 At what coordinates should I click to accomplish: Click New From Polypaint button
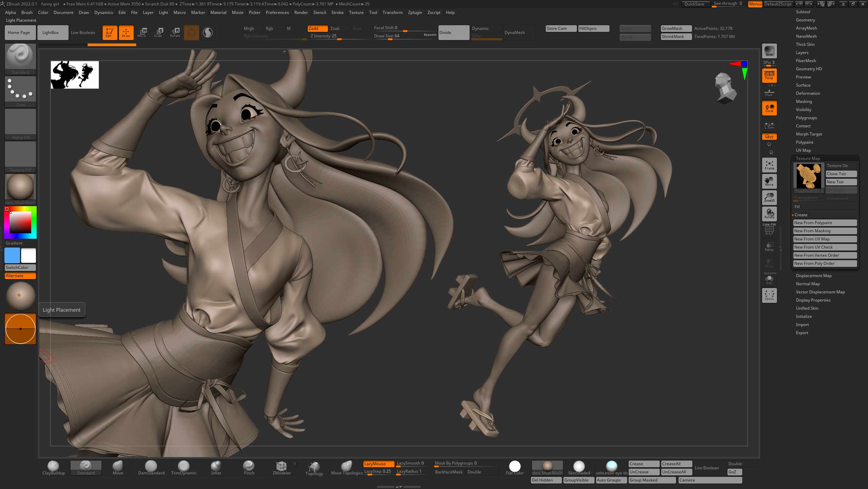click(x=825, y=223)
